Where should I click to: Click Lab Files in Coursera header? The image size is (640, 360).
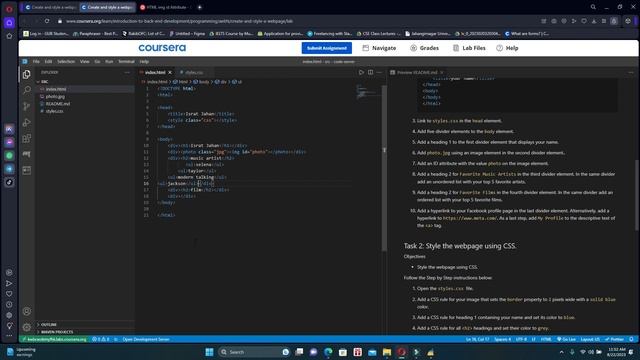(469, 48)
